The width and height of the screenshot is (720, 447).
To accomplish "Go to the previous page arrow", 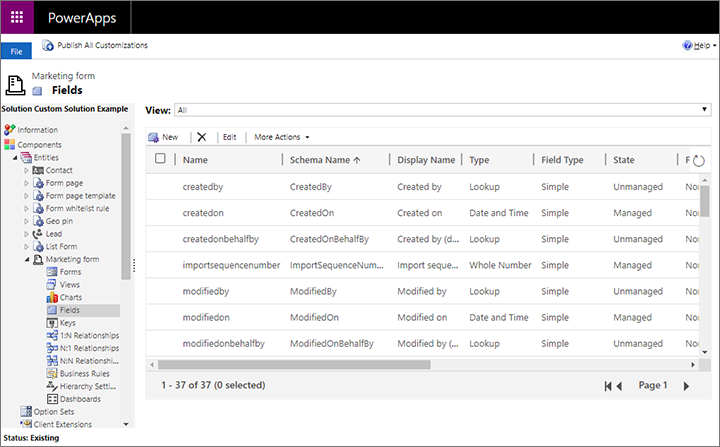I will point(619,386).
